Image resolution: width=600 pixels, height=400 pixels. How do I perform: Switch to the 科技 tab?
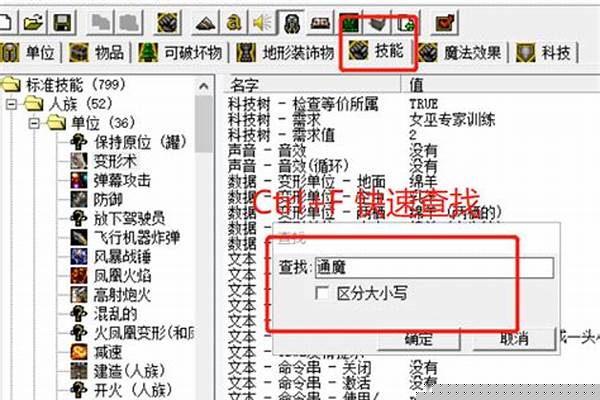(544, 52)
